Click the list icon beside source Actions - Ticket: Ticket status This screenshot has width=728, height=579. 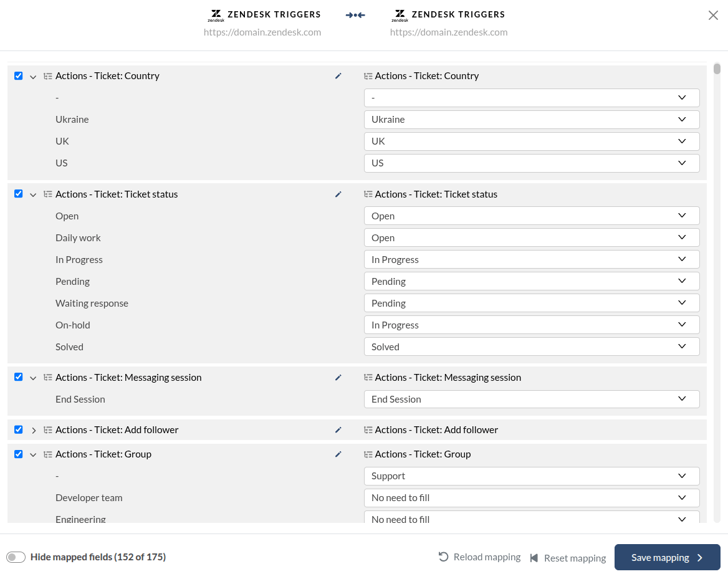pyautogui.click(x=48, y=194)
